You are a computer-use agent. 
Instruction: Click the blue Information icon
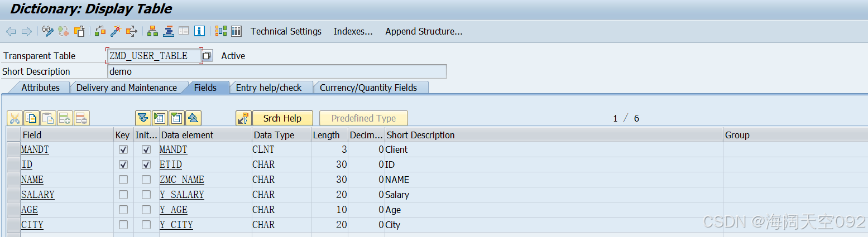coord(199,31)
